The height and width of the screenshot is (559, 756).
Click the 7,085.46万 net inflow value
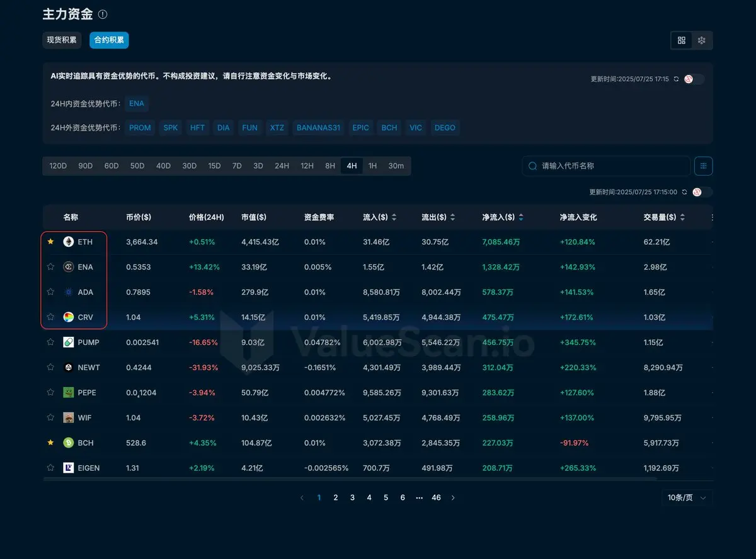pyautogui.click(x=501, y=242)
